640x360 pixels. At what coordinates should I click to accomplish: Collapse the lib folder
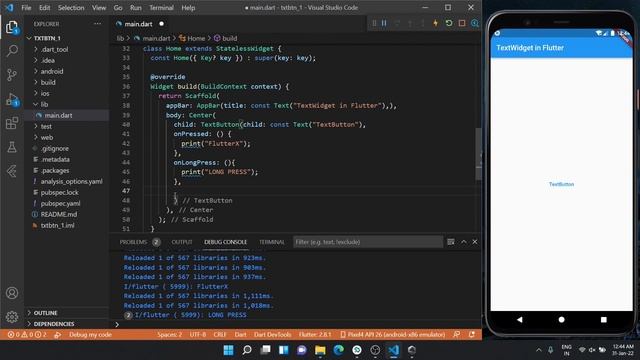coord(44,104)
